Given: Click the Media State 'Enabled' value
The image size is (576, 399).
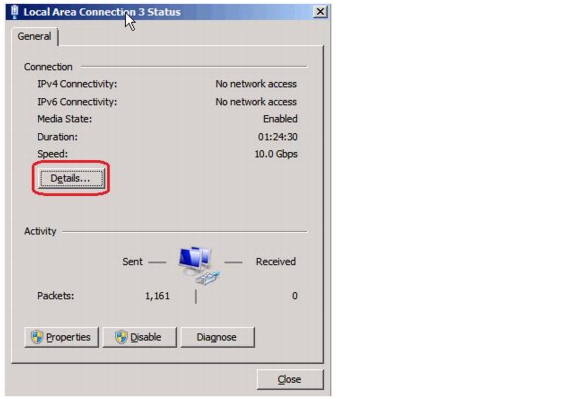Looking at the screenshot, I should [280, 119].
